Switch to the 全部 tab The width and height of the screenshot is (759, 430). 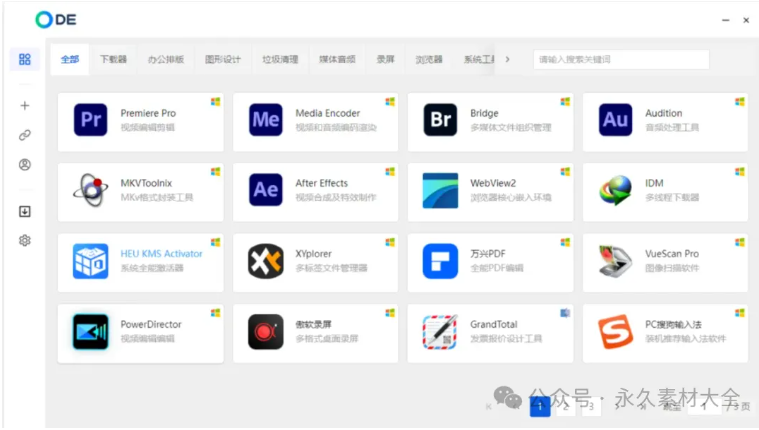[x=70, y=59]
